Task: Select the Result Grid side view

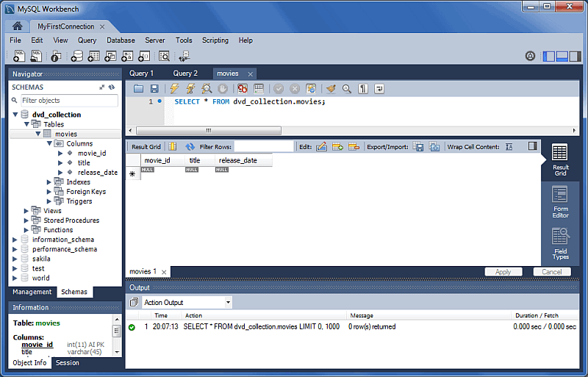Action: coord(560,160)
